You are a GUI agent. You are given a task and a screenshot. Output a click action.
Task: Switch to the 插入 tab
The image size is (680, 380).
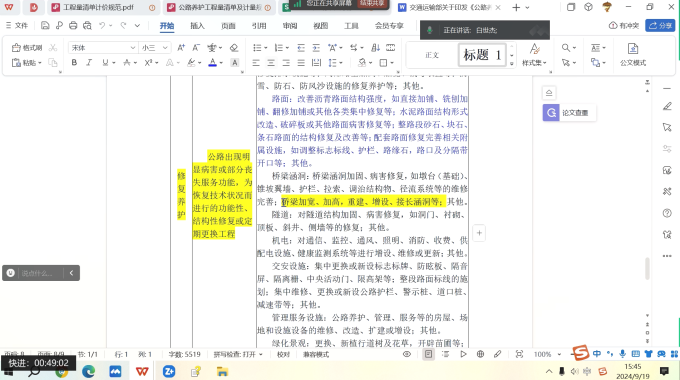click(x=197, y=26)
